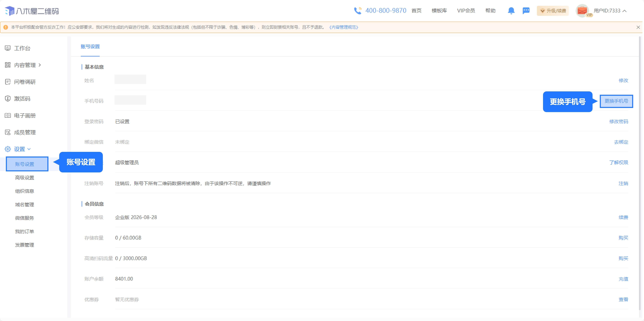Close the orange warning banner

pyautogui.click(x=638, y=27)
